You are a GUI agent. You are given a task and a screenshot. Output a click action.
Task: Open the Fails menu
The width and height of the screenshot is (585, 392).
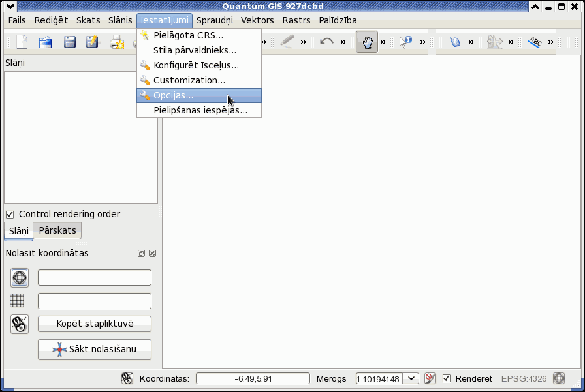tap(17, 20)
